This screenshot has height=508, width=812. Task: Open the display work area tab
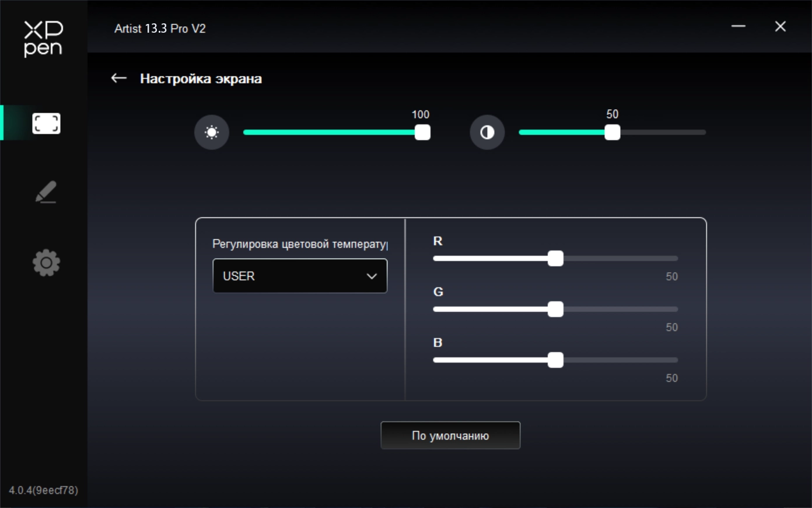[x=46, y=123]
